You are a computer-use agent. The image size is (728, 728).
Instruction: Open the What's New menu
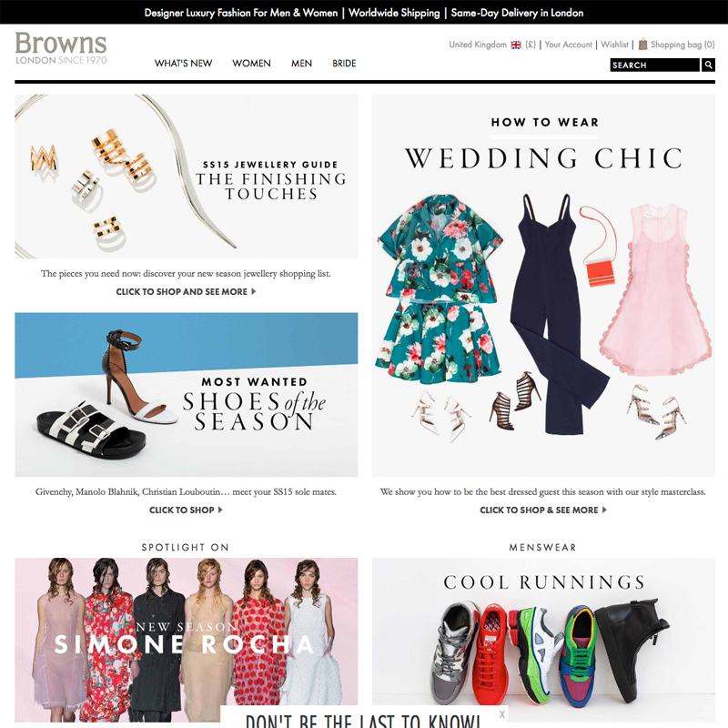(183, 63)
